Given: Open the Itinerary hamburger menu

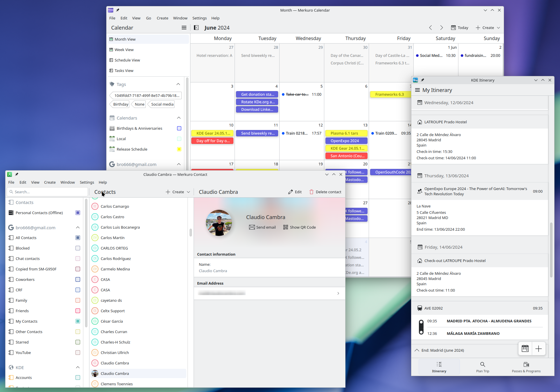Looking at the screenshot, I should pos(417,90).
